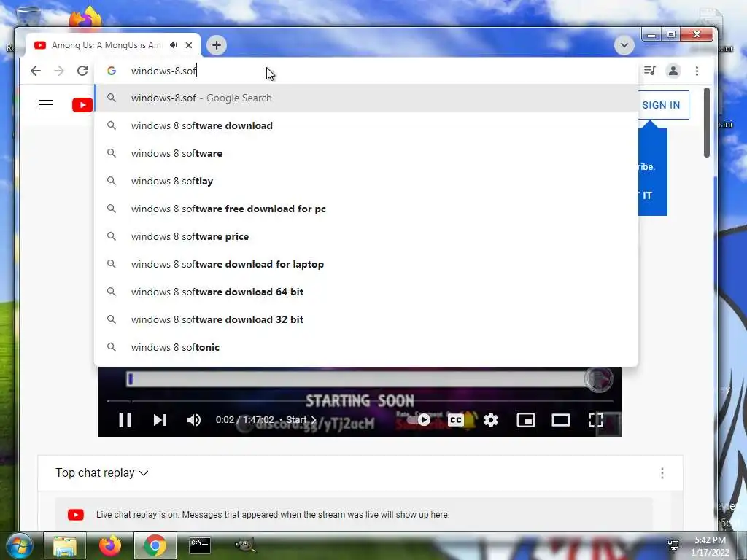The height and width of the screenshot is (560, 747).
Task: Switch to theater mode
Action: [561, 420]
